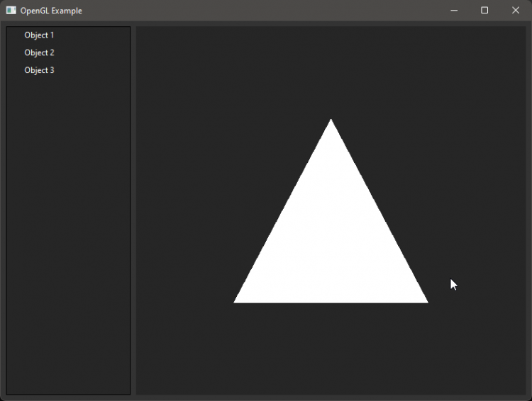Click the OpenGL Example title bar text
Viewport: 532px width, 401px height.
[x=51, y=11]
